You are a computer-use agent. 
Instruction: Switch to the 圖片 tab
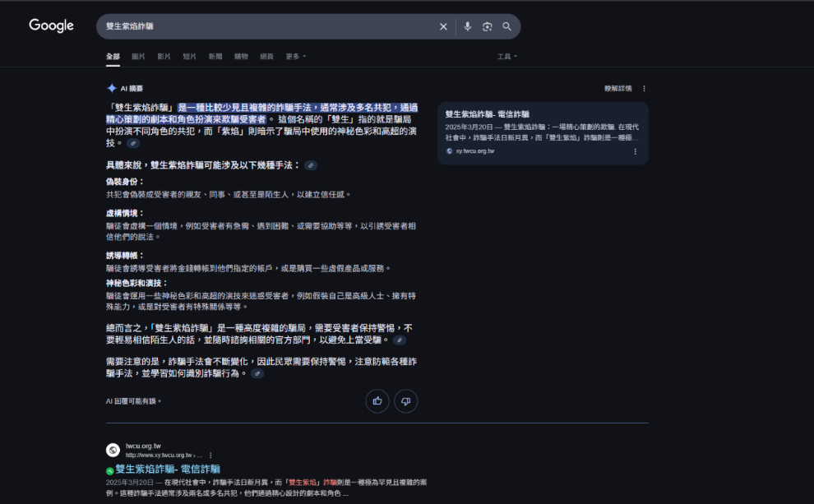138,56
